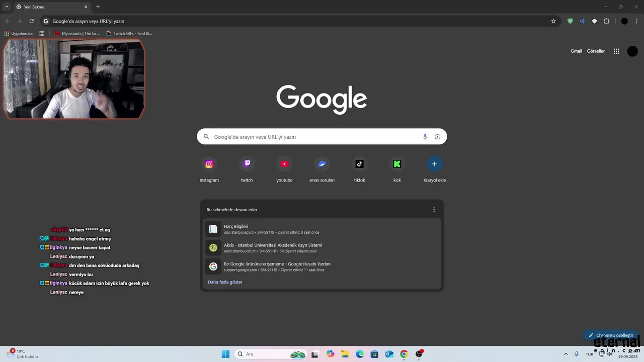Viewport: 644px width, 362px height.
Task: Select the Yeni Sekme tab
Action: pyautogui.click(x=52, y=7)
